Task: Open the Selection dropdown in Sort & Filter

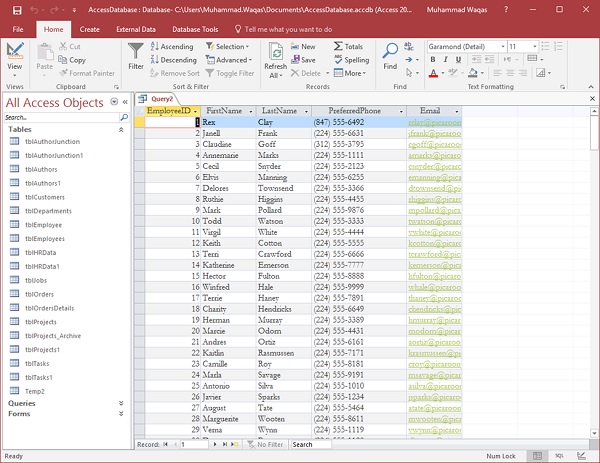Action: pos(229,47)
